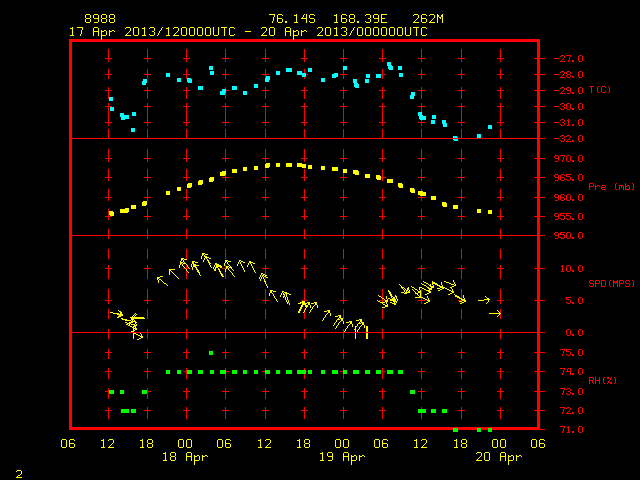Select the SPD(MPS) wind speed axis label

tap(611, 283)
